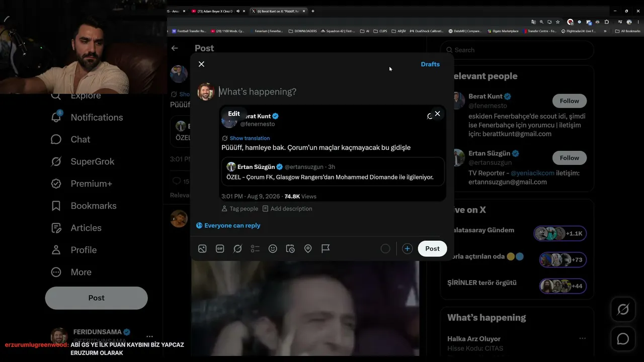Screen dimensions: 644x362
Task: Go back with the Post page arrow
Action: [x=175, y=48]
